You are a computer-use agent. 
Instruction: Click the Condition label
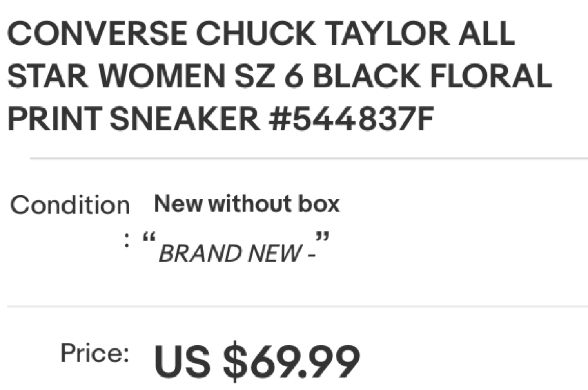coord(70,205)
